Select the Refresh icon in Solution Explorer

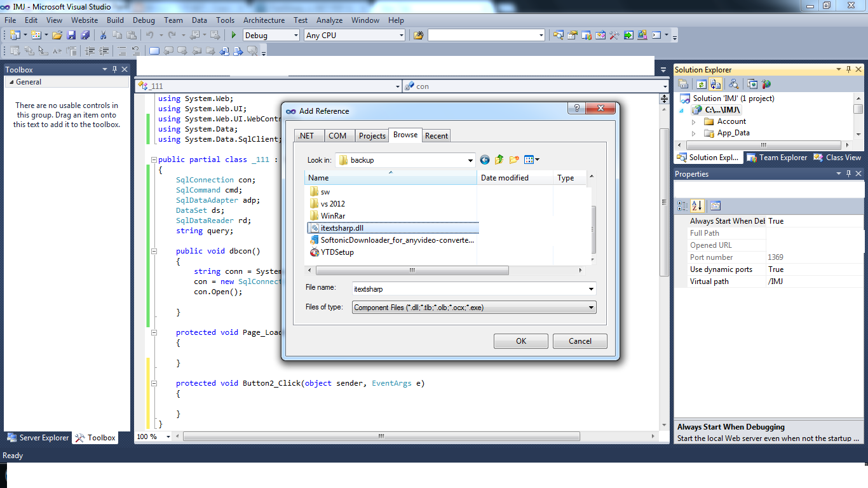pyautogui.click(x=701, y=83)
